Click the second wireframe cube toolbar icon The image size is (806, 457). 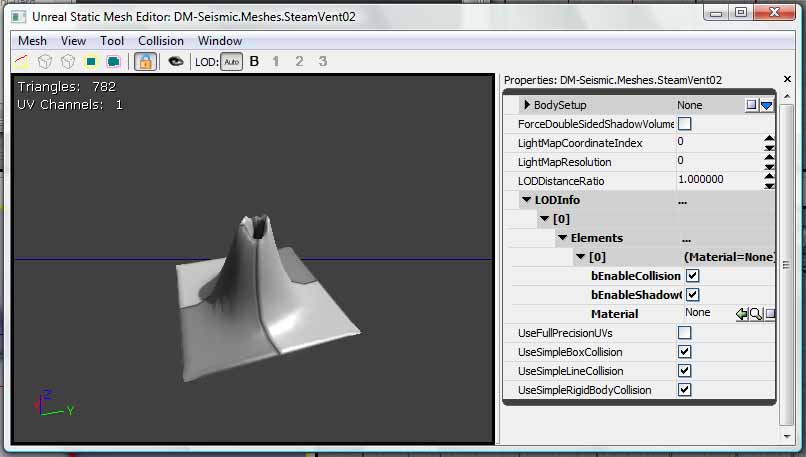[x=67, y=61]
